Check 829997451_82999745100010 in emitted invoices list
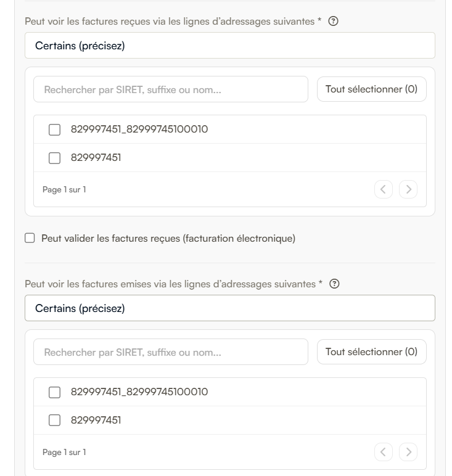452x476 pixels. point(55,392)
